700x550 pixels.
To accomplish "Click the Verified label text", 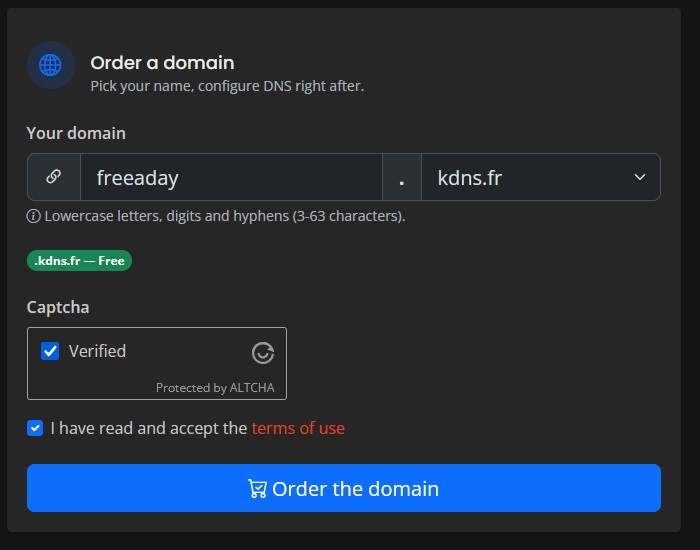I will click(x=97, y=351).
